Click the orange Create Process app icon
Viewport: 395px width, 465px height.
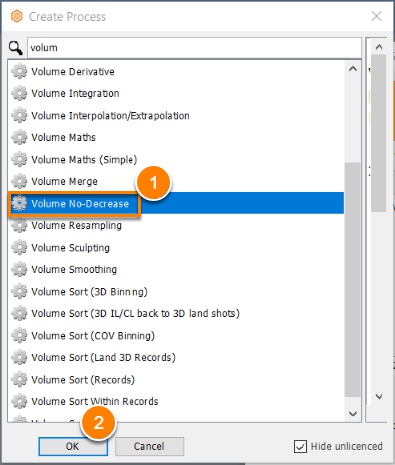click(x=17, y=16)
